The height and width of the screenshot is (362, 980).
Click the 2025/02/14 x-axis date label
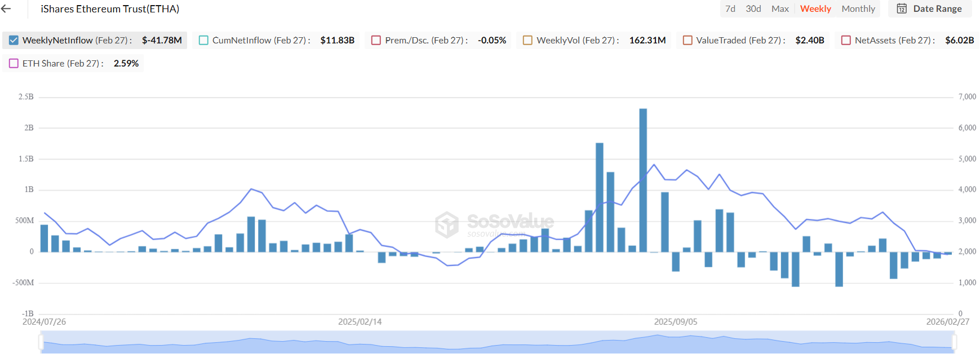pos(360,322)
